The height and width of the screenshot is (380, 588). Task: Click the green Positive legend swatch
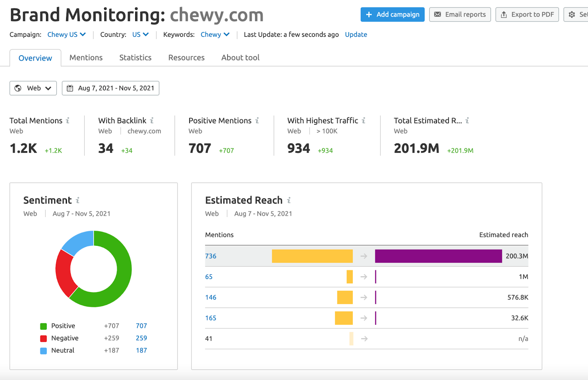pyautogui.click(x=43, y=326)
